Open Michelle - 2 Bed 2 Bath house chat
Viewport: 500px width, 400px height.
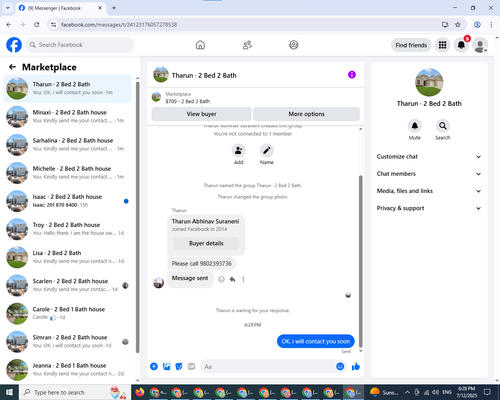click(67, 173)
